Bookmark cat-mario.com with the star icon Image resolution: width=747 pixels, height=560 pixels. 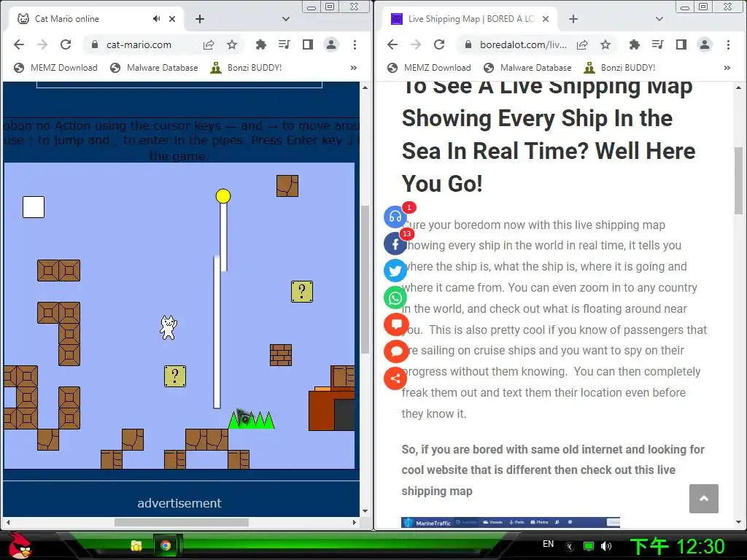pyautogui.click(x=232, y=44)
